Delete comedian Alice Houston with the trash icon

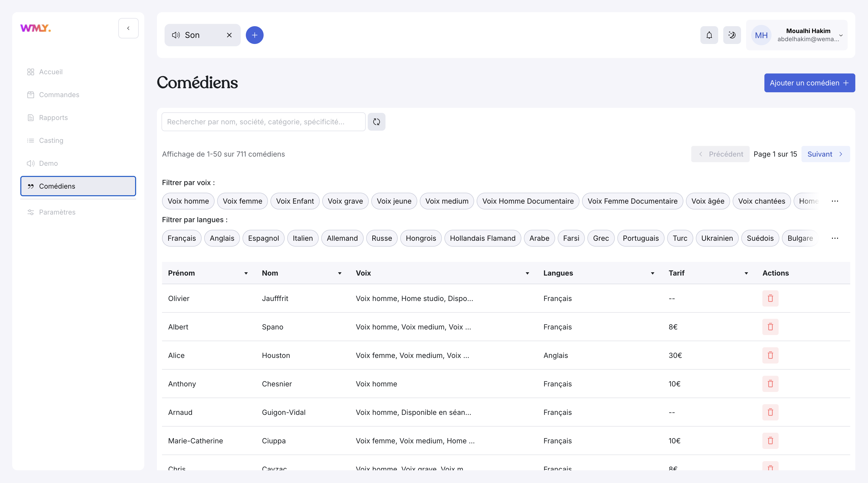click(x=770, y=355)
